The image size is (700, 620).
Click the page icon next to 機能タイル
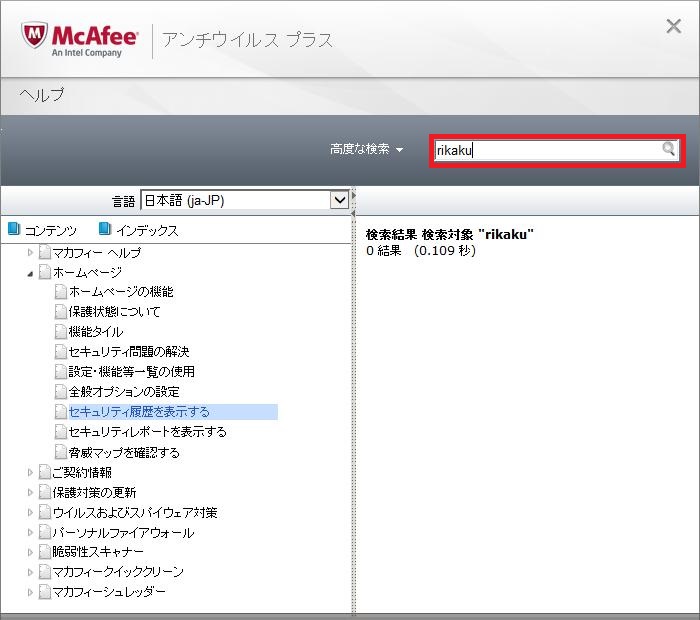point(61,332)
